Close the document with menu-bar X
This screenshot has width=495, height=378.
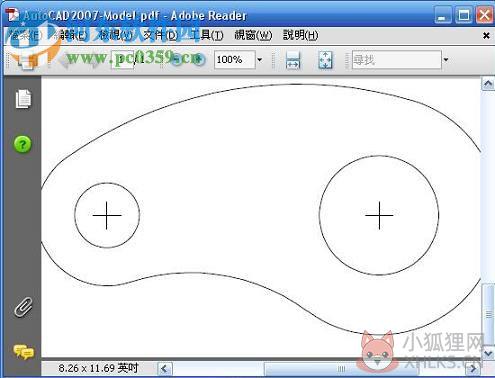tap(486, 35)
